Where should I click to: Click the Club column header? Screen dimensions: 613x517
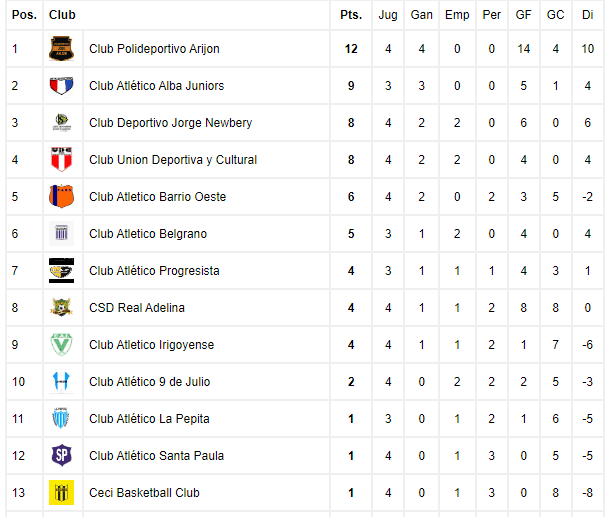point(62,15)
